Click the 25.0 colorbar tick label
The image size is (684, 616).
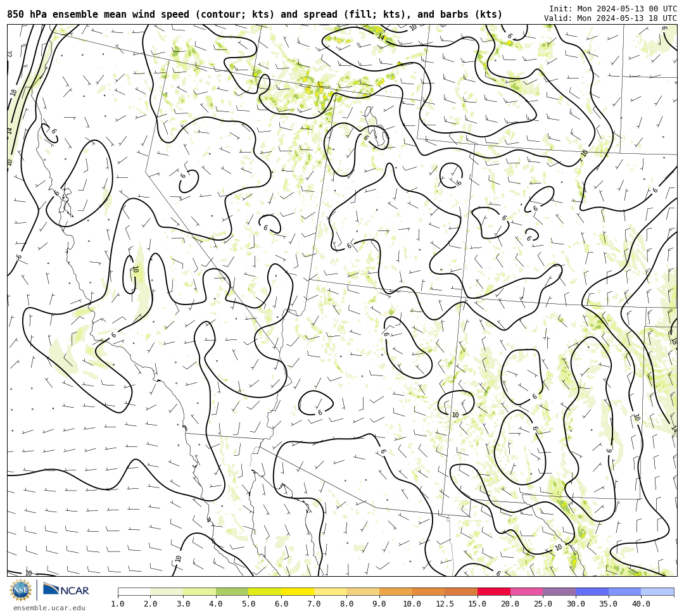coord(543,604)
